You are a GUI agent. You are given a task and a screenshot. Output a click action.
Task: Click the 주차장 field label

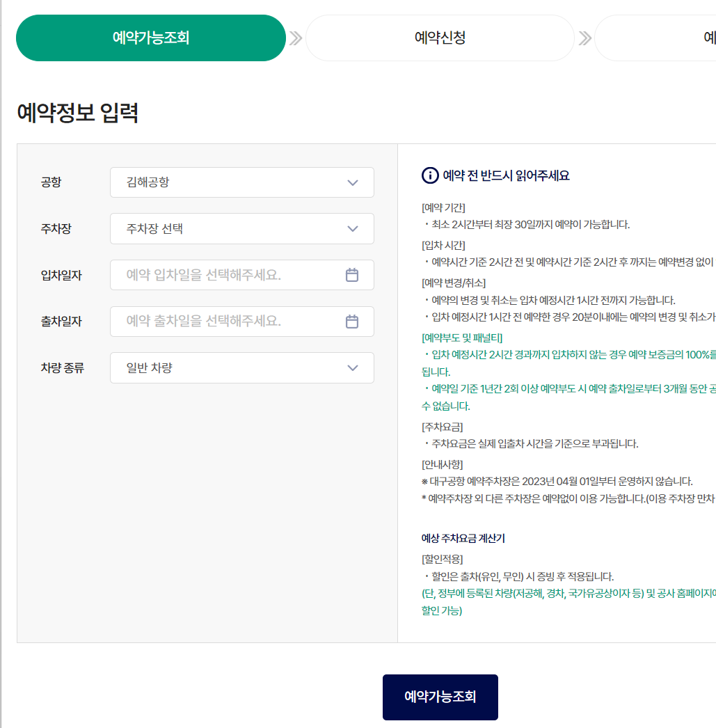[x=56, y=228]
